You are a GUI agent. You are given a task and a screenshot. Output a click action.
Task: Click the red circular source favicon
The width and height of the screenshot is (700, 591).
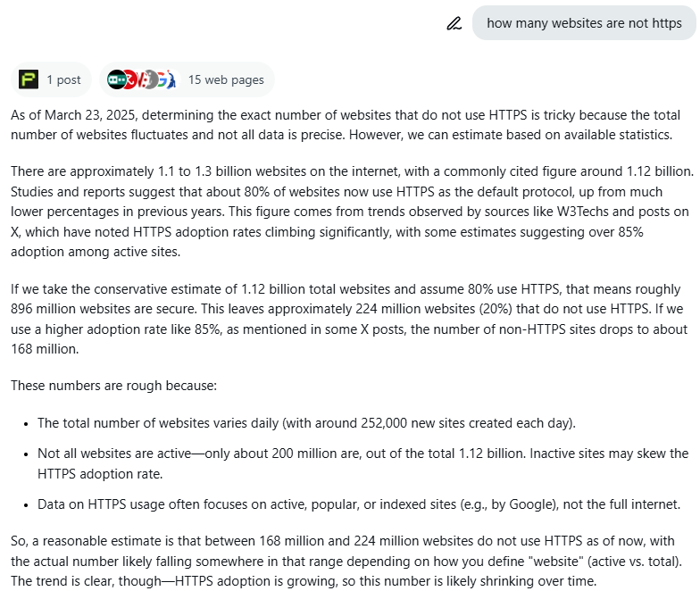(x=129, y=79)
